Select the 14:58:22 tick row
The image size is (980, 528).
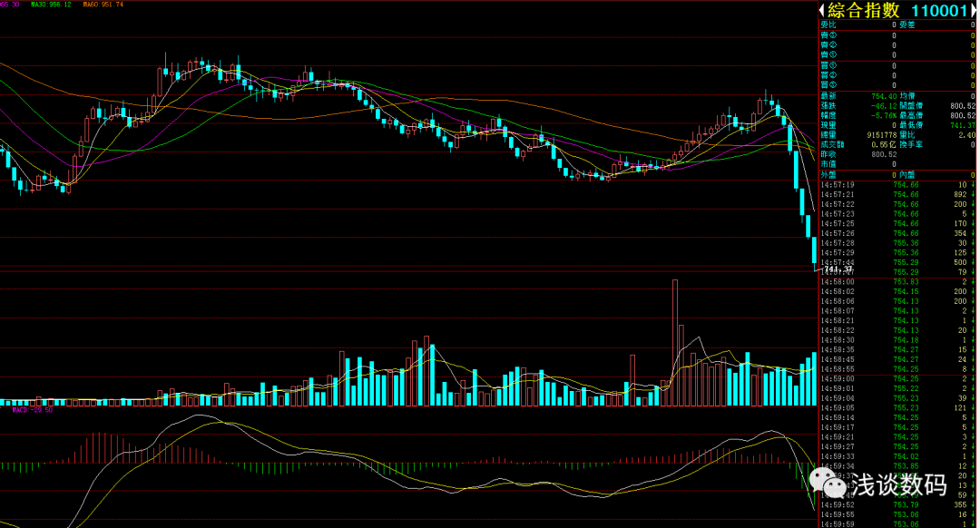click(x=897, y=330)
